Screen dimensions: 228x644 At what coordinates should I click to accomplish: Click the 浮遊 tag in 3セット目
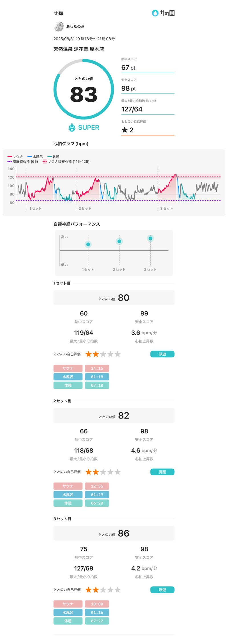tap(162, 590)
